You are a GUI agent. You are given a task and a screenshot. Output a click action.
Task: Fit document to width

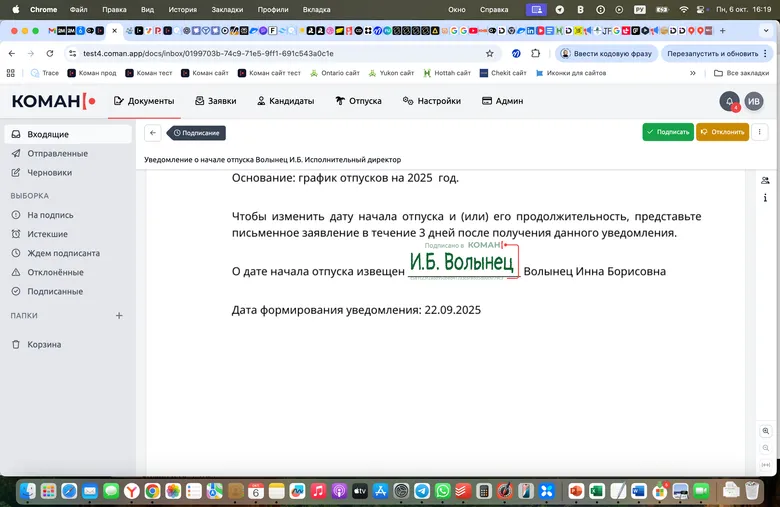tap(766, 465)
